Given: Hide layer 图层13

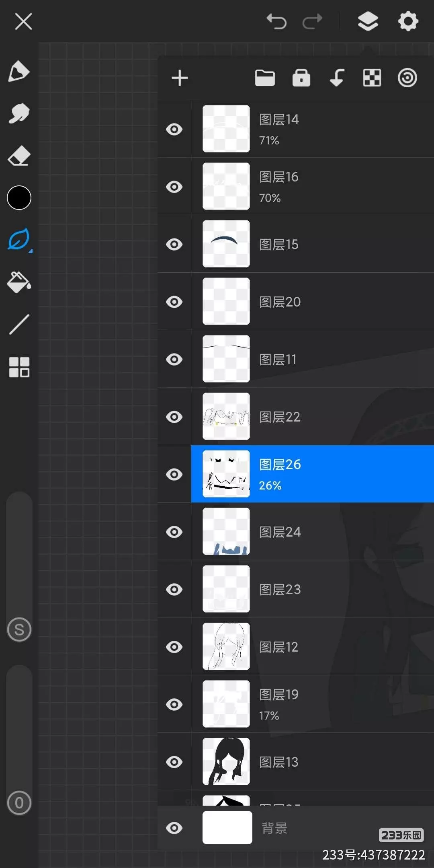Looking at the screenshot, I should (x=174, y=762).
